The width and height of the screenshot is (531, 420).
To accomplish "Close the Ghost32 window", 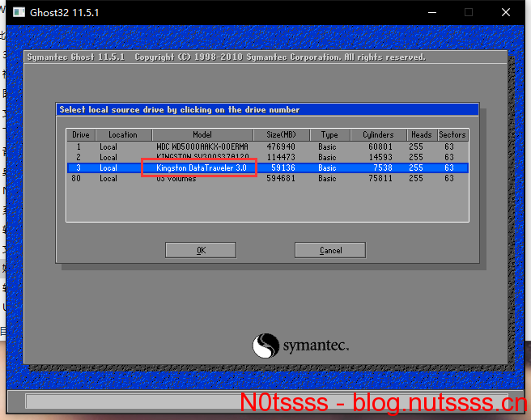I will [506, 12].
